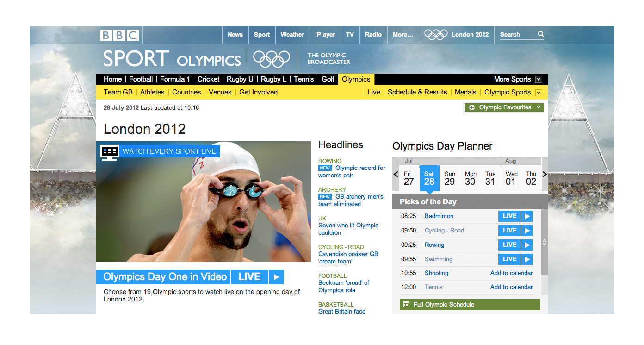Click the LIVE button for Rowing
Image resolution: width=644 pixels, height=345 pixels.
click(x=510, y=245)
